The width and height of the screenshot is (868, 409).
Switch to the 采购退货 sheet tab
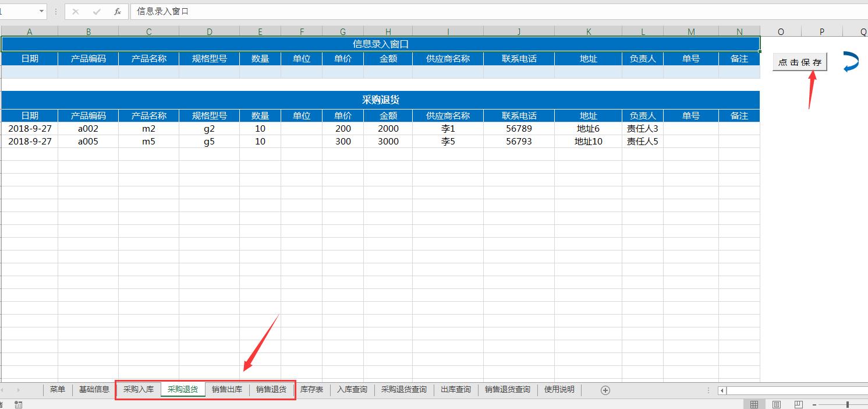point(183,390)
